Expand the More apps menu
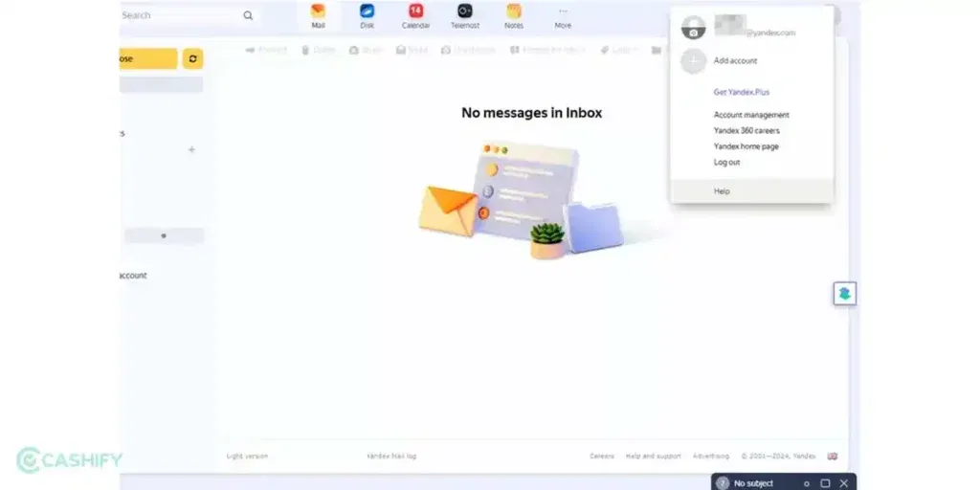Image resolution: width=980 pixels, height=490 pixels. click(x=563, y=16)
